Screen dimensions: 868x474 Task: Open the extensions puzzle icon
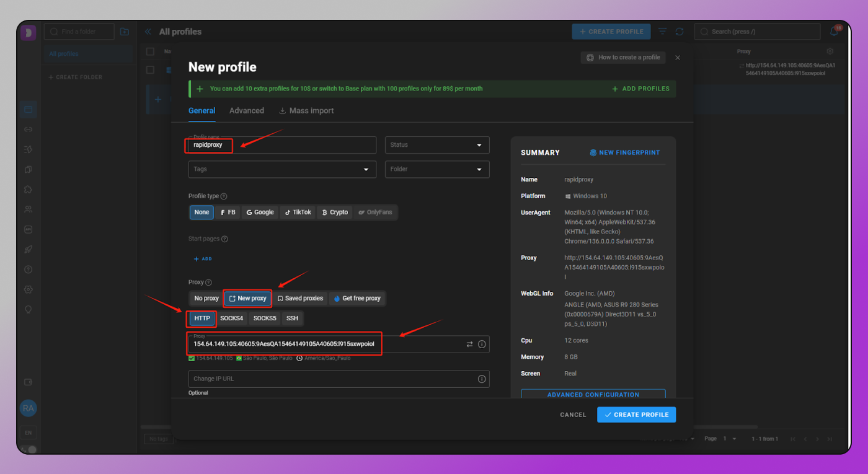(28, 190)
